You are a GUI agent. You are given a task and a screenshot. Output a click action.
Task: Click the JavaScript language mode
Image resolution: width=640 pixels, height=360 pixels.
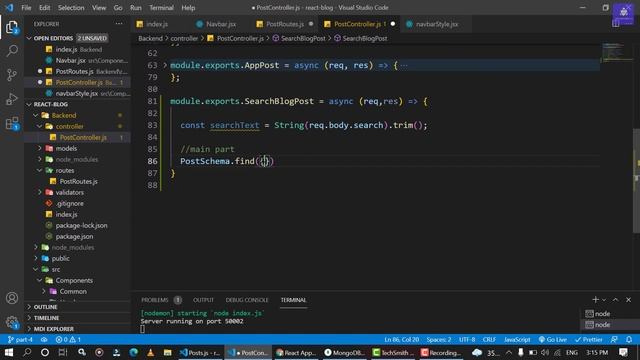[517, 339]
